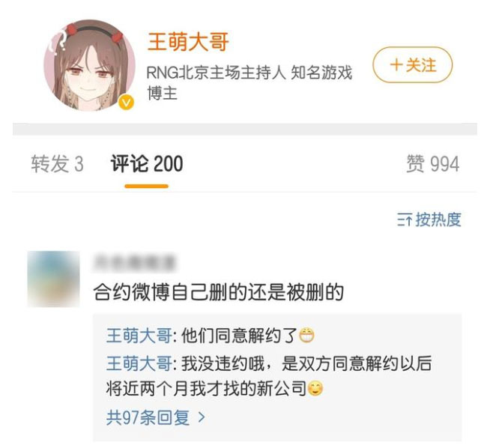Image resolution: width=487 pixels, height=448 pixels.
Task: Open the reply 他们同意解约了
Action: point(239,336)
